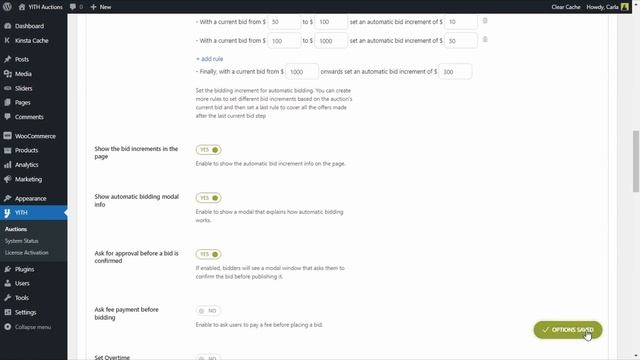
Task: Click the WooCommerce icon in sidebar
Action: pyautogui.click(x=7, y=136)
